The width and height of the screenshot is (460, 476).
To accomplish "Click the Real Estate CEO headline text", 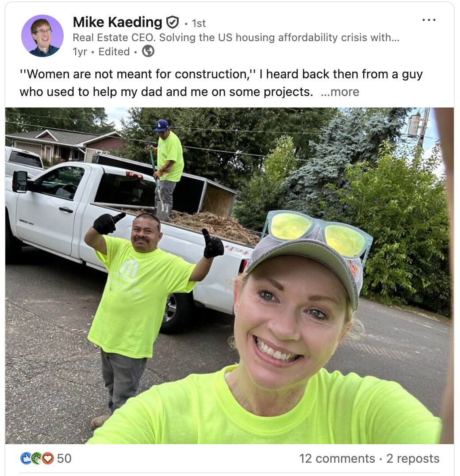I will (x=236, y=37).
